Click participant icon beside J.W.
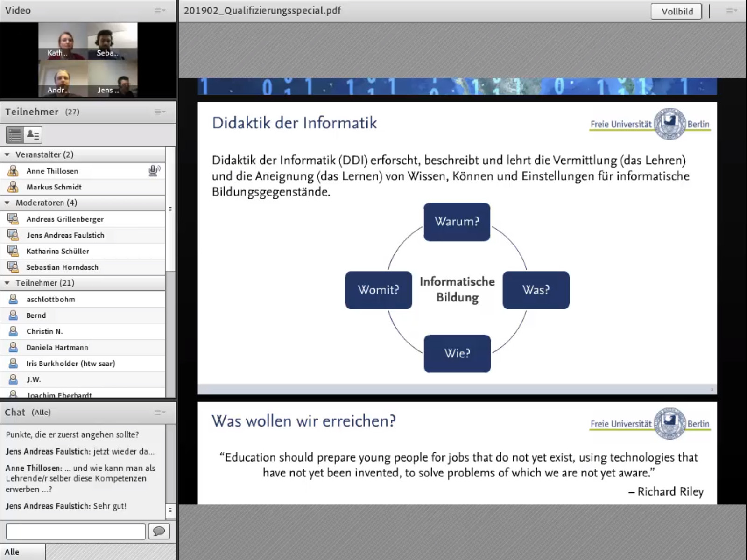This screenshot has height=560, width=747. (13, 379)
